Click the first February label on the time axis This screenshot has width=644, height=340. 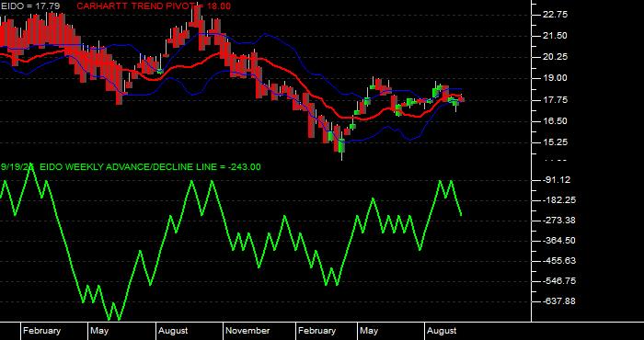tap(41, 331)
